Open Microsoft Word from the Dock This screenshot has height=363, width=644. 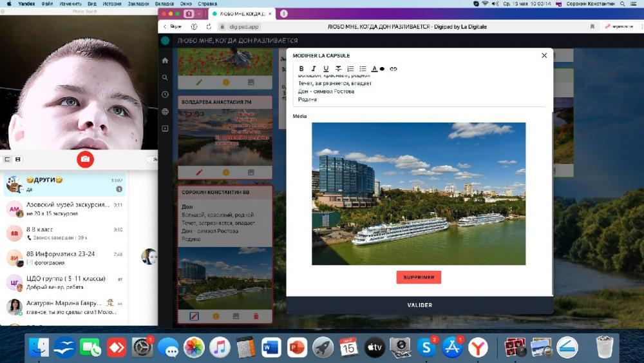point(271,348)
